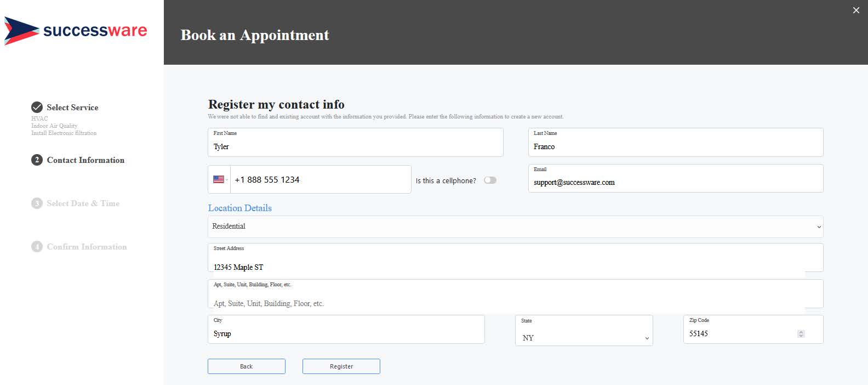Screen dimensions: 868x385
Task: Click the 'Is this a cellphone?' label
Action: tap(446, 180)
